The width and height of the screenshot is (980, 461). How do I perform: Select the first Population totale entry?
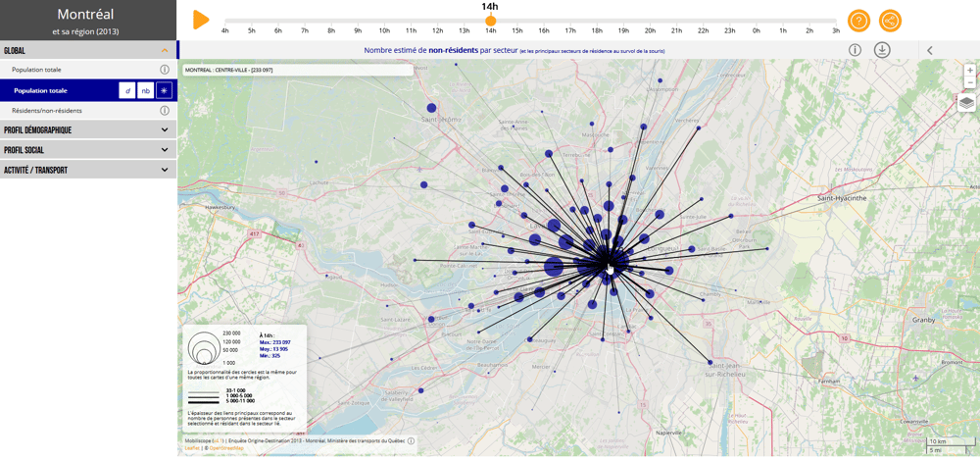pyautogui.click(x=36, y=70)
